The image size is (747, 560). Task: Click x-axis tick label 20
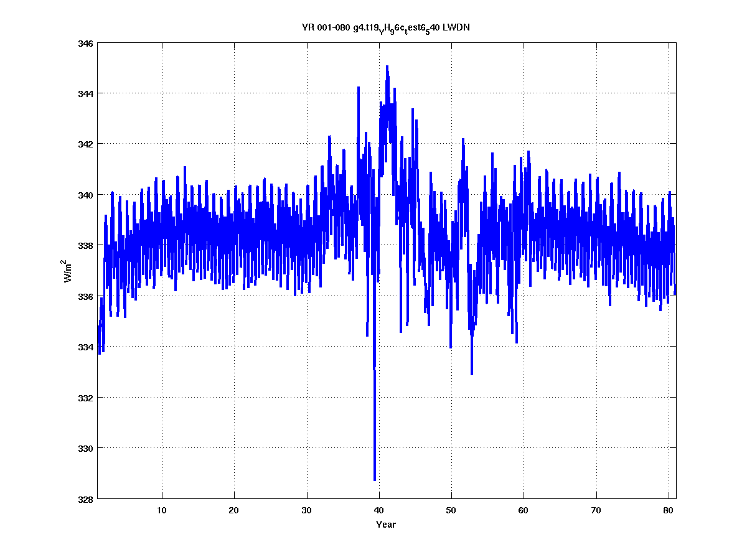234,510
